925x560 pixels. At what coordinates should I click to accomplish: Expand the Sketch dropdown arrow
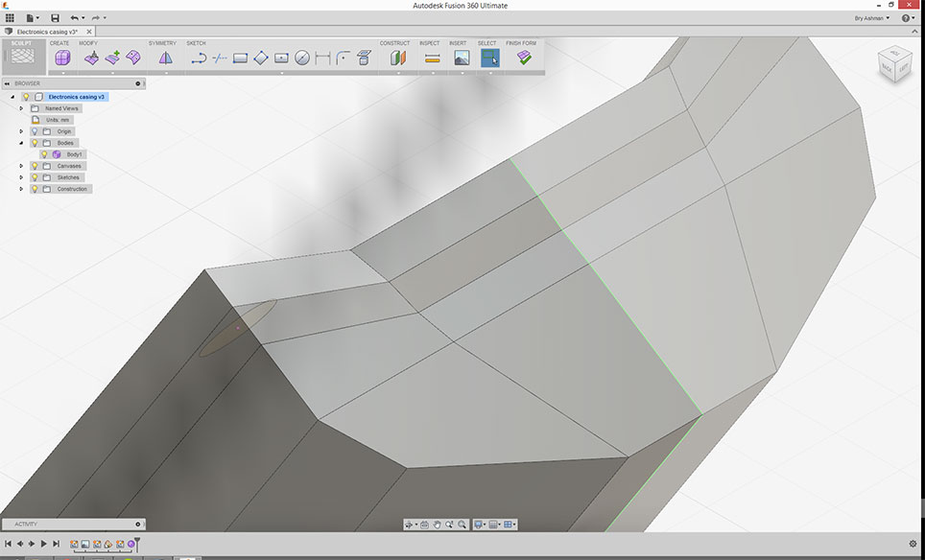point(281,73)
